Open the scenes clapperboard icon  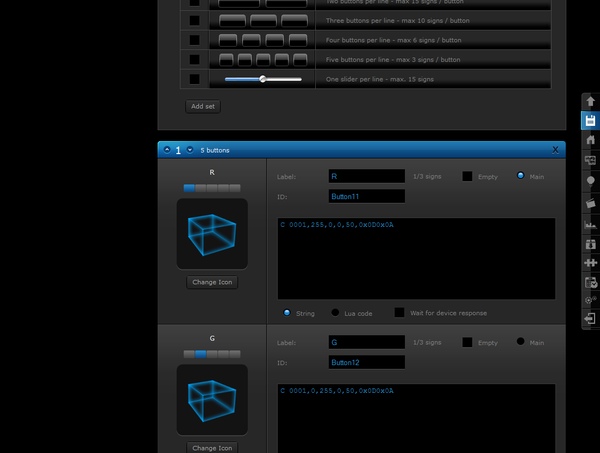pos(590,203)
